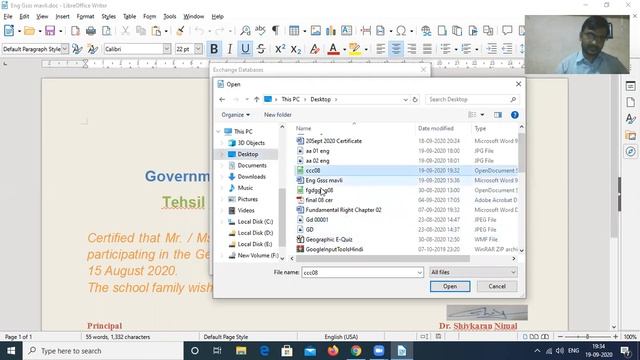Click the Clear Direct Formatting icon

point(314,49)
